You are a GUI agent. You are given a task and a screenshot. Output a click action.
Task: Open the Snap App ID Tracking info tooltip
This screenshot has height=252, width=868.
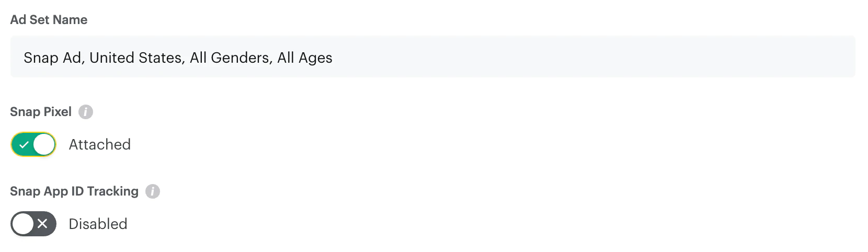tap(153, 191)
